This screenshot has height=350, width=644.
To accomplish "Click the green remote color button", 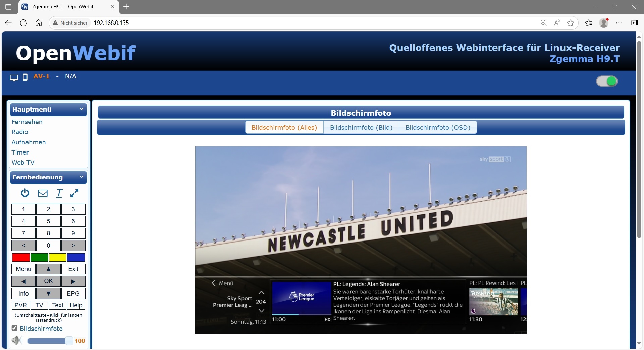I will click(x=39, y=258).
